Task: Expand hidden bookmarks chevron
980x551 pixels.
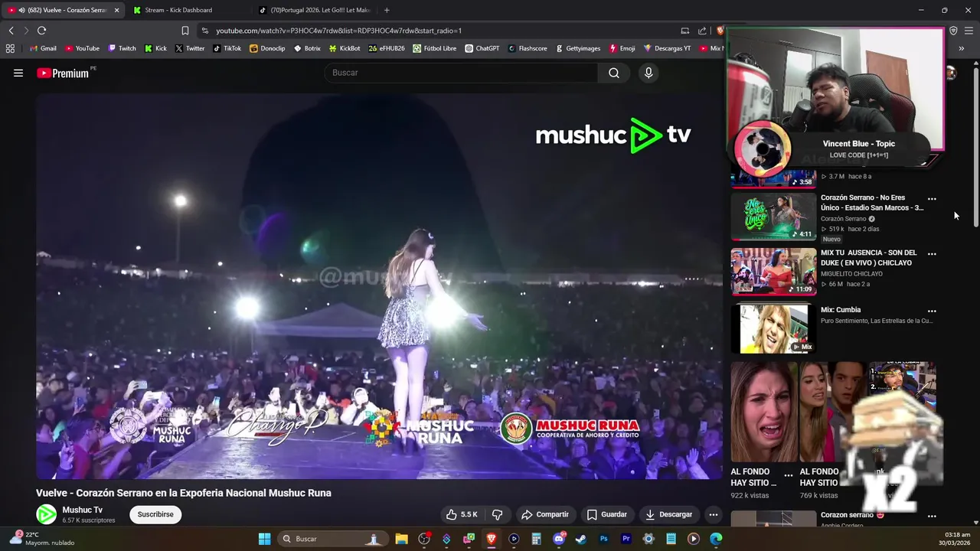Action: point(961,48)
